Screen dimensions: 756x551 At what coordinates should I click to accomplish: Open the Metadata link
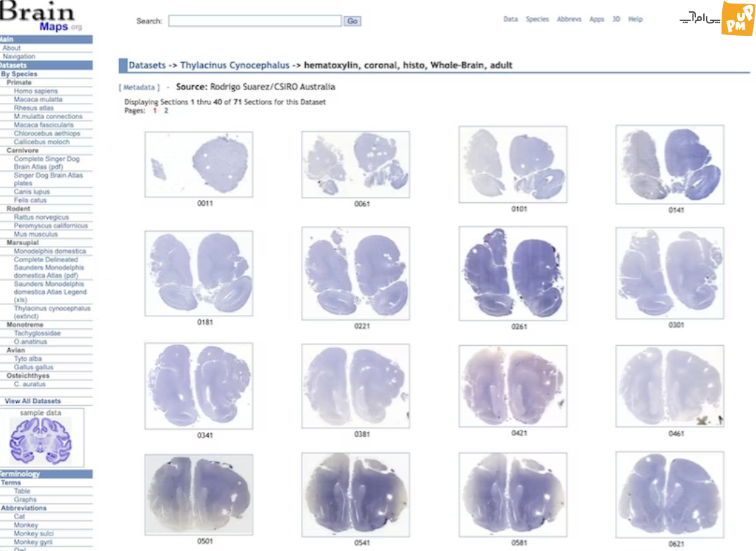tap(139, 87)
